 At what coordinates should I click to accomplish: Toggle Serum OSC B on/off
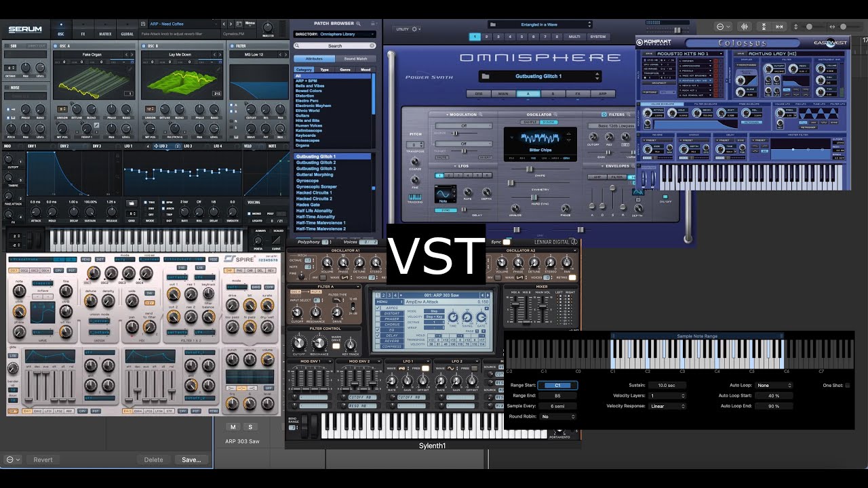click(144, 46)
